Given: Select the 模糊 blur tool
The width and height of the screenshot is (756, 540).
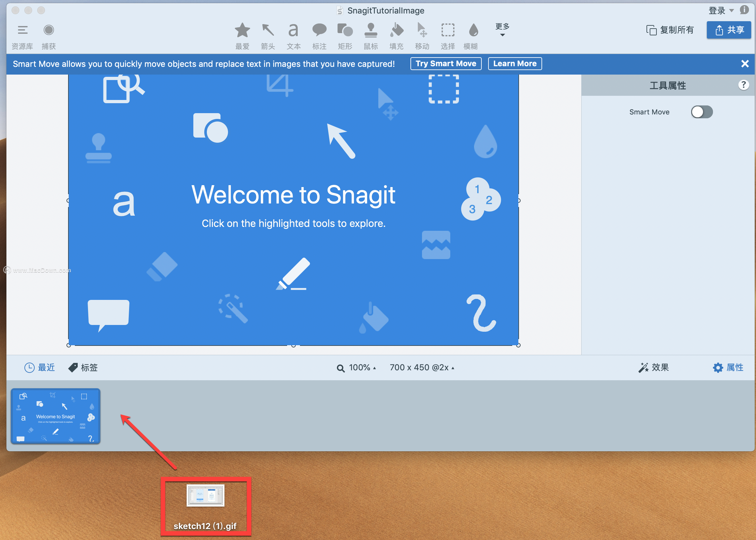Looking at the screenshot, I should coord(471,37).
